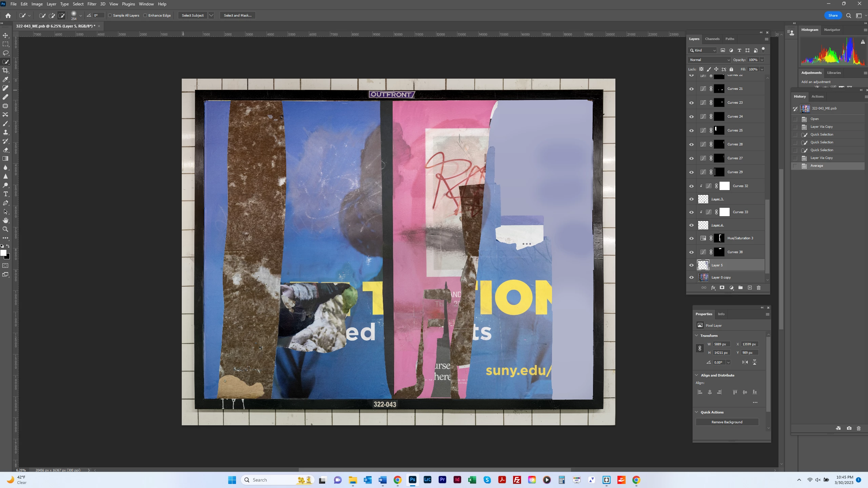Select the Lasso tool
This screenshot has width=868, height=488.
5,53
